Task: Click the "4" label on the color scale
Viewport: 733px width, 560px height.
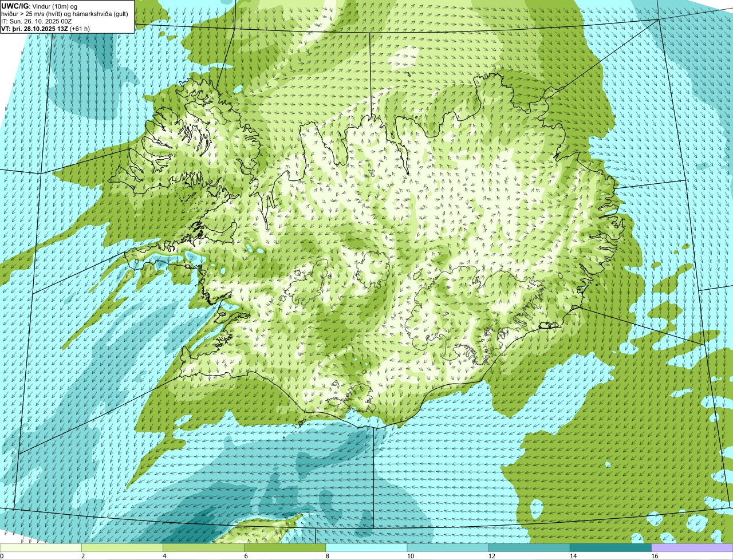Action: point(164,556)
